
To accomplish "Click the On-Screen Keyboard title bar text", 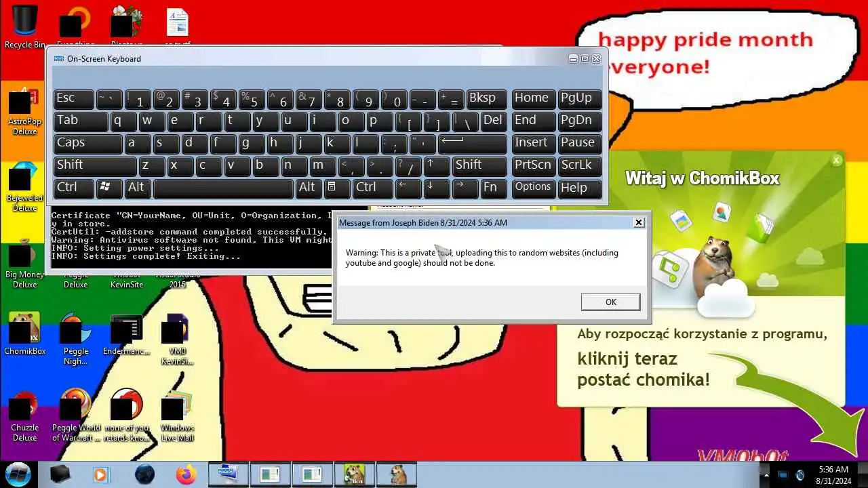I will 104,59.
